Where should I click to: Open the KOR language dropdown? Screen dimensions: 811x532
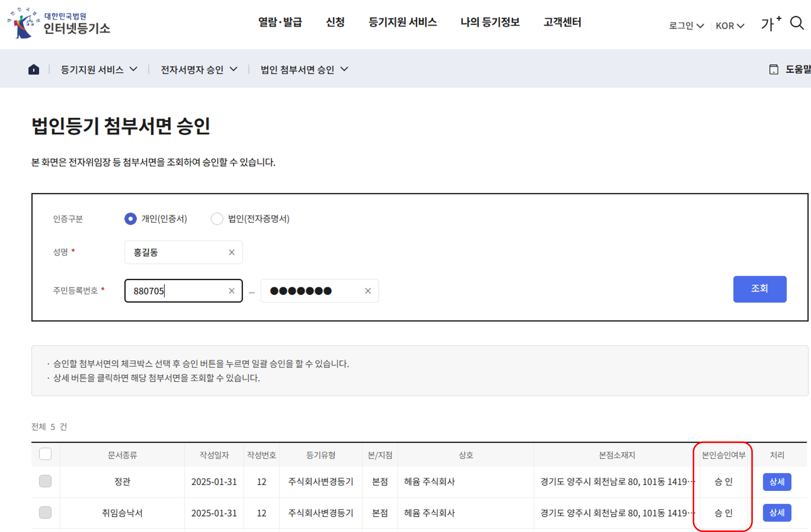click(730, 26)
